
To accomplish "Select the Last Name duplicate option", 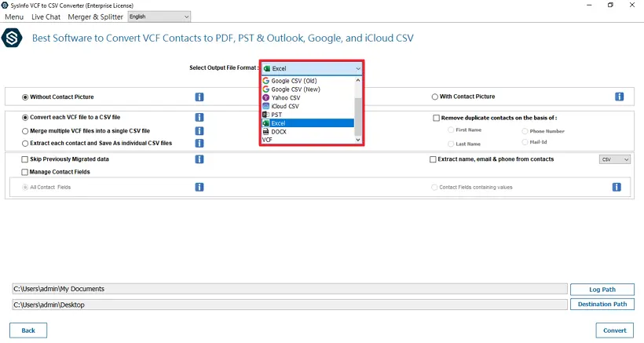I will coord(451,144).
